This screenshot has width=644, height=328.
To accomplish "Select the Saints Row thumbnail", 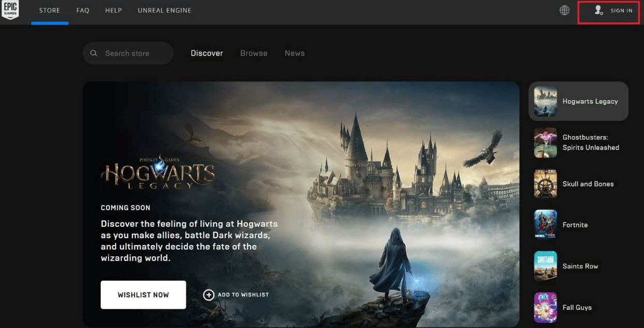I will point(545,266).
